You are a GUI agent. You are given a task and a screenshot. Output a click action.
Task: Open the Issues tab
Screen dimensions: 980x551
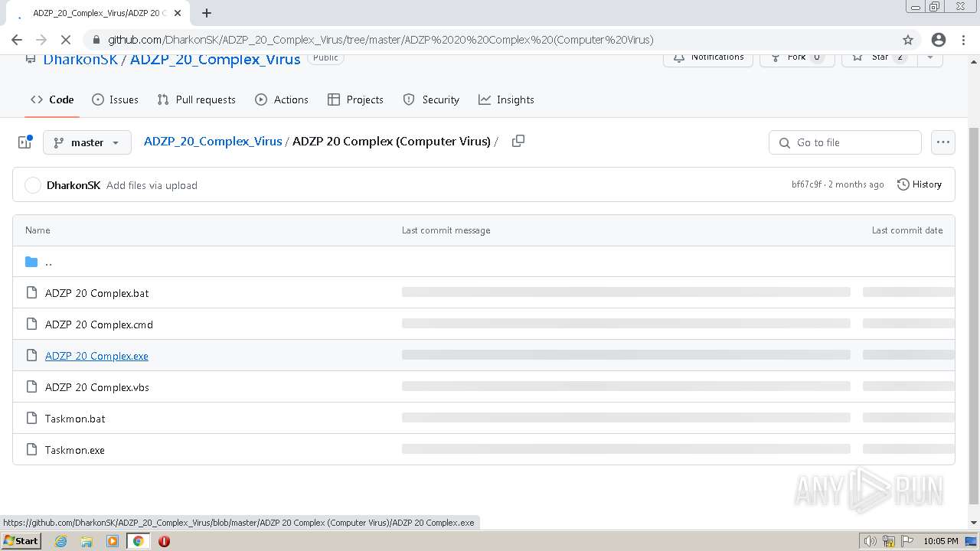[115, 99]
